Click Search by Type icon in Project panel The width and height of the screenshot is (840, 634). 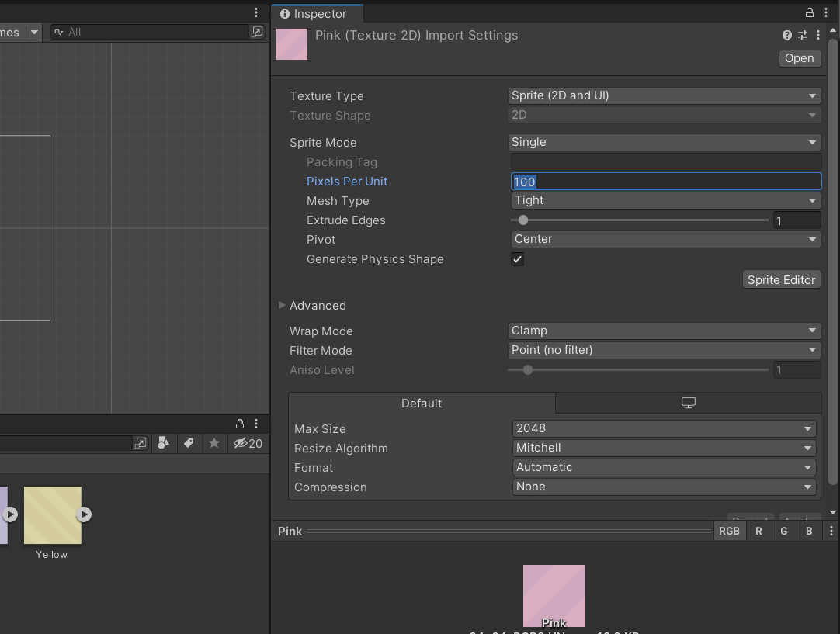click(x=163, y=443)
